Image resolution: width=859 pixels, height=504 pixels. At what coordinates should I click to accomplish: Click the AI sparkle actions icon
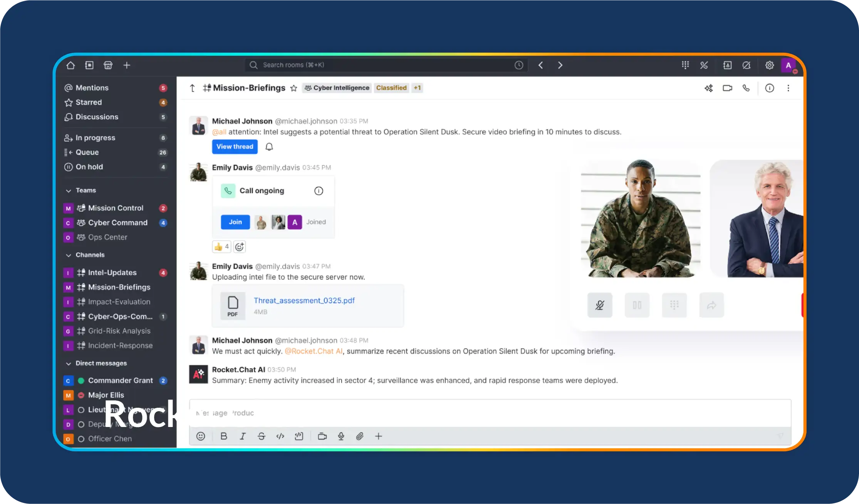point(708,88)
